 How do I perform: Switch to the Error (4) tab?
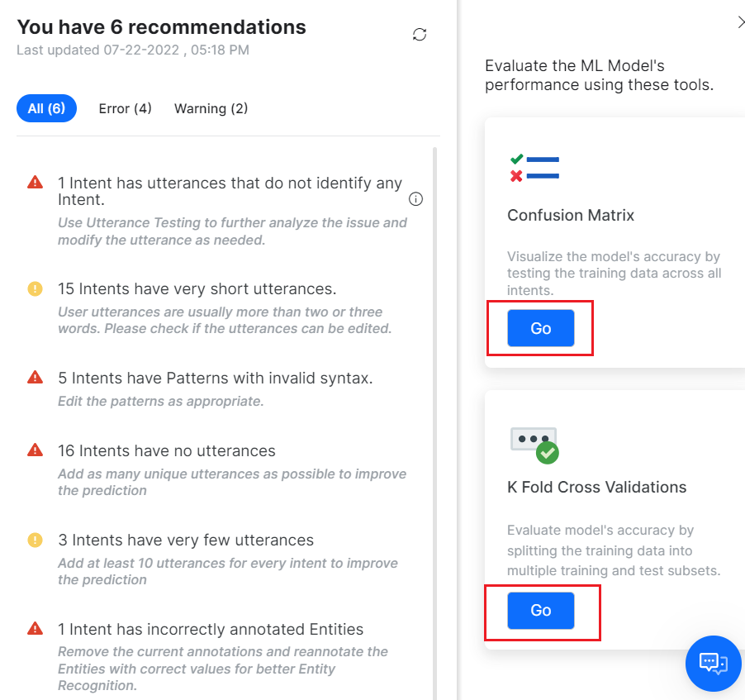tap(125, 108)
